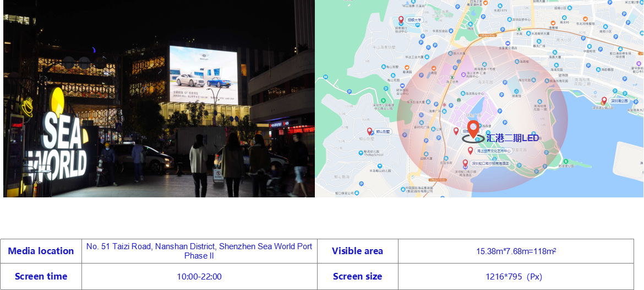Select the red pin beside 鲸山别墅 label

tap(369, 131)
